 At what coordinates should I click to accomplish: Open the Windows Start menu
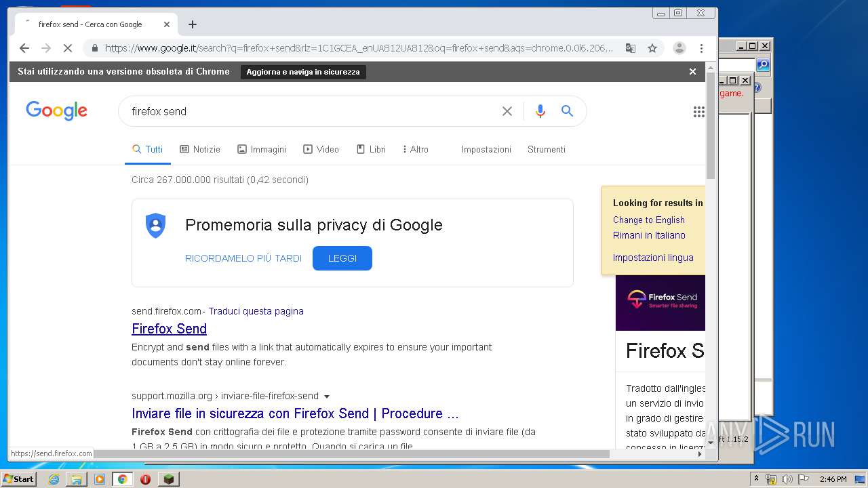(19, 479)
